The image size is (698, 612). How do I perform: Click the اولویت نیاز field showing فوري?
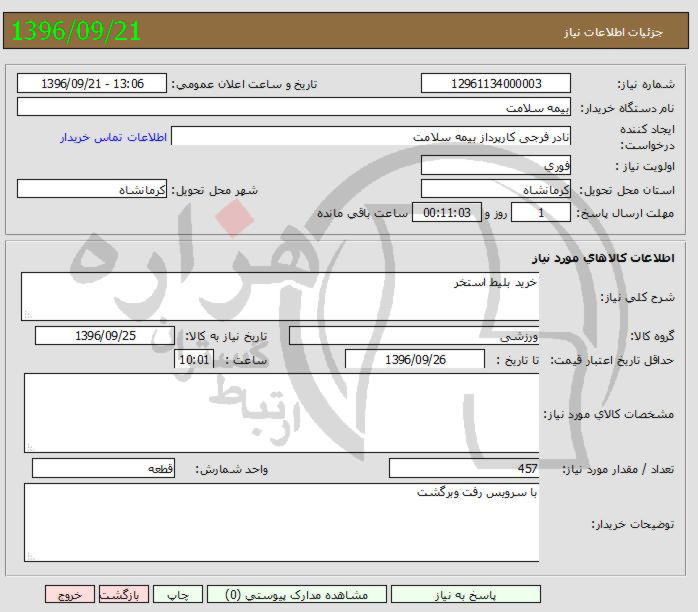pyautogui.click(x=496, y=165)
